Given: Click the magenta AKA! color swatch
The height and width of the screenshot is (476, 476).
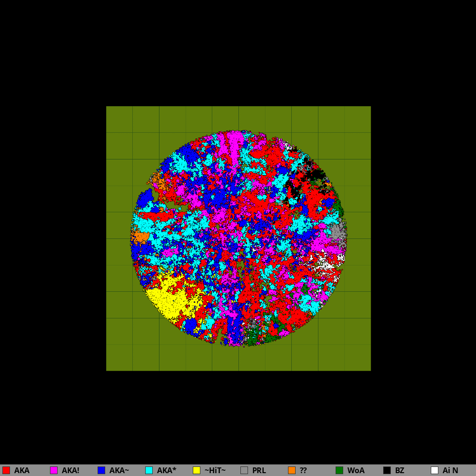Looking at the screenshot, I should click(54, 470).
